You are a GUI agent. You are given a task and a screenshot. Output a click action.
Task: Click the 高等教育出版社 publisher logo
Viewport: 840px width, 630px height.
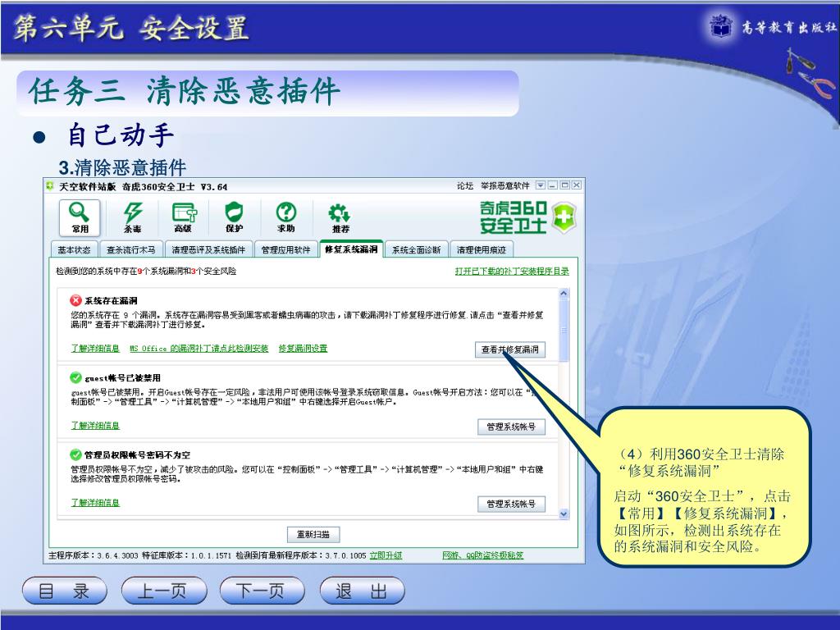[x=772, y=26]
